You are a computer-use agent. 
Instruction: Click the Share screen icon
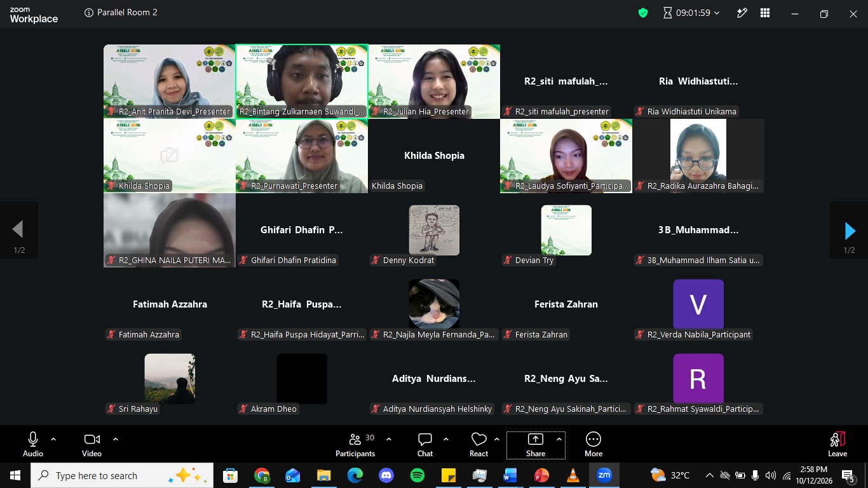point(536,439)
